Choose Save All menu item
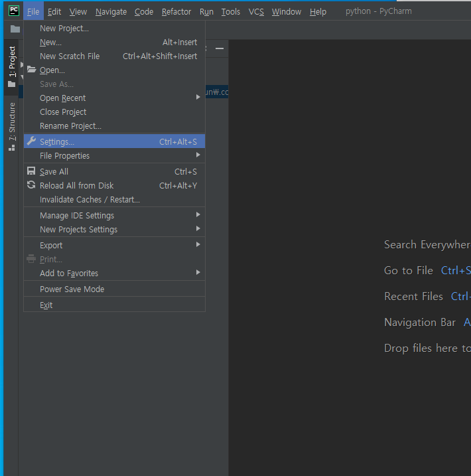Image resolution: width=471 pixels, height=476 pixels. (114, 171)
